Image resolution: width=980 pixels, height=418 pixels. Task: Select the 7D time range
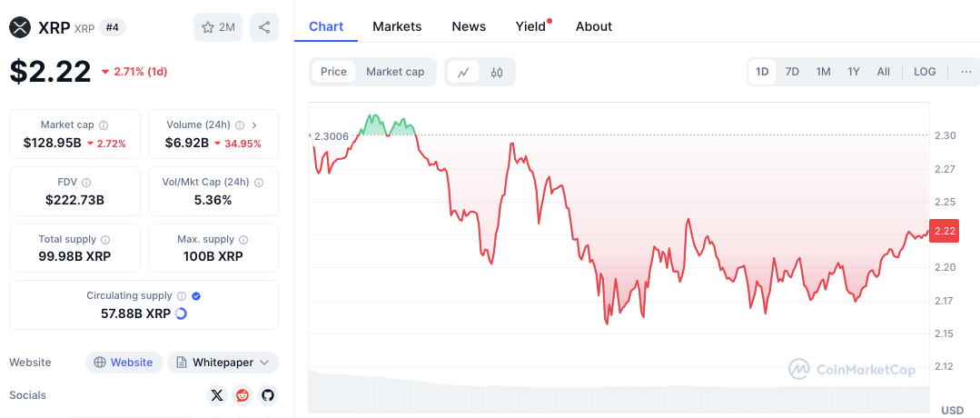tap(792, 72)
